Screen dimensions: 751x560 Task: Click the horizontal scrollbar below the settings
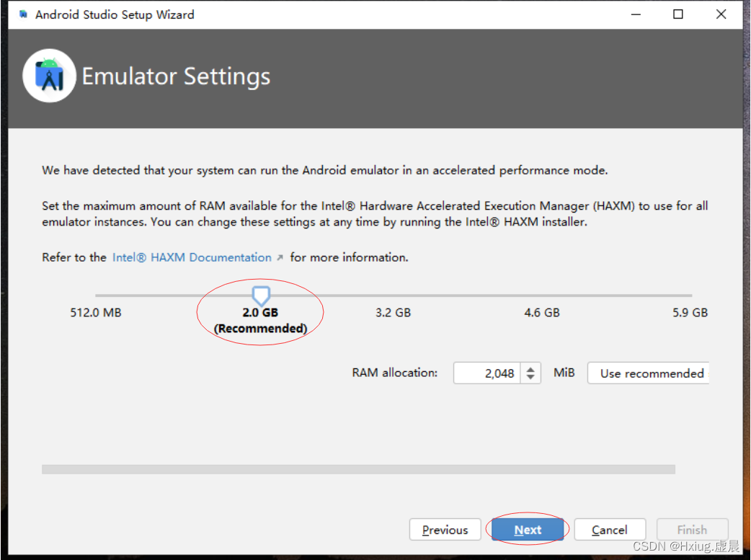coord(360,469)
